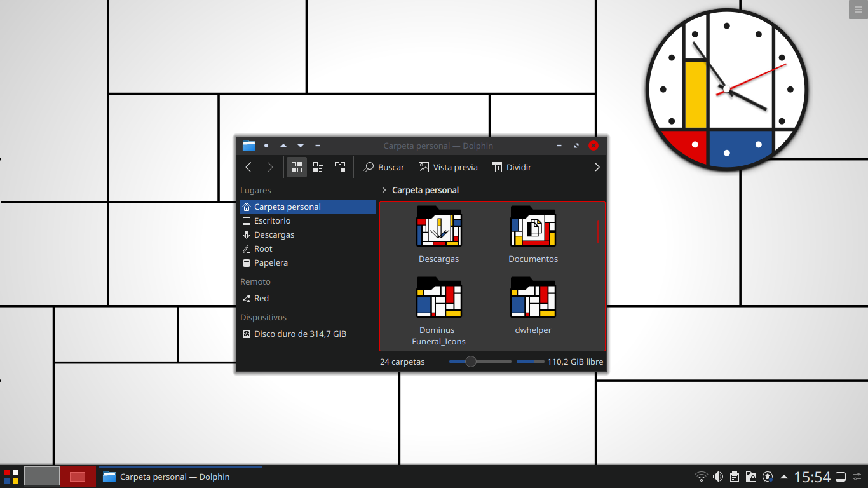868x488 pixels.
Task: Click keep-above up arrow in title bar
Action: point(283,146)
